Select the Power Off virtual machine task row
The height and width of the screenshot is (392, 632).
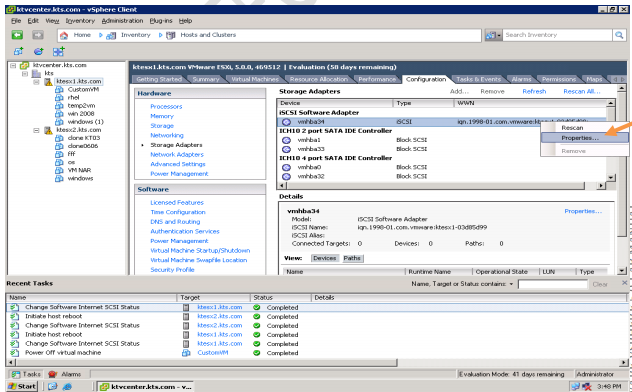tap(316, 353)
